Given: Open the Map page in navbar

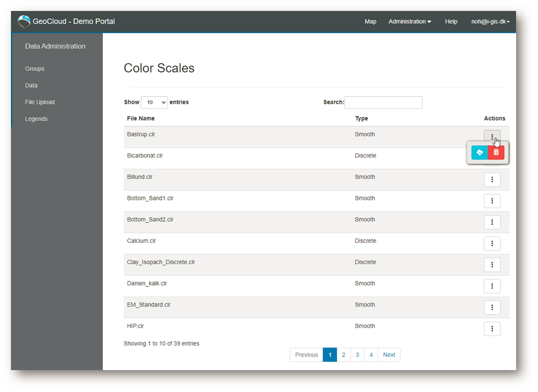Looking at the screenshot, I should pyautogui.click(x=370, y=21).
